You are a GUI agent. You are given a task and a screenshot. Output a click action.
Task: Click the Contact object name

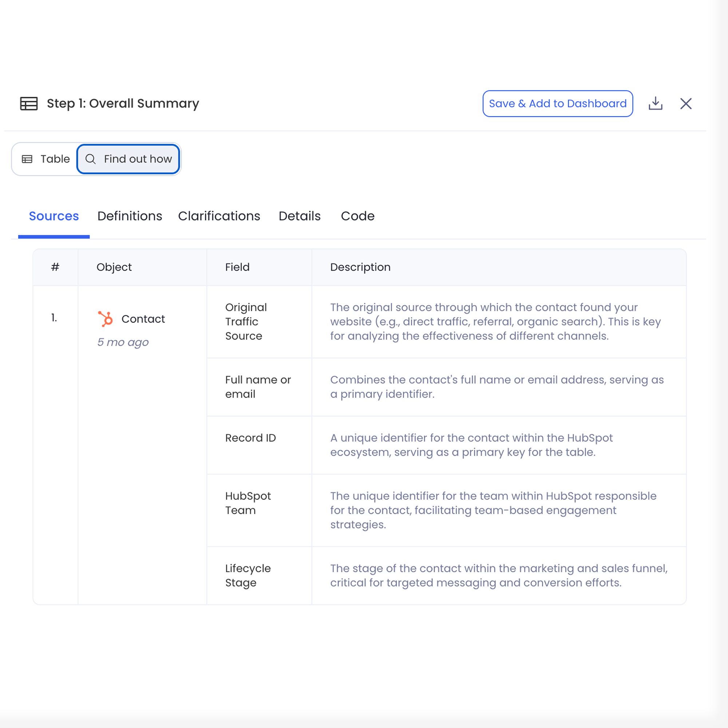pos(143,319)
